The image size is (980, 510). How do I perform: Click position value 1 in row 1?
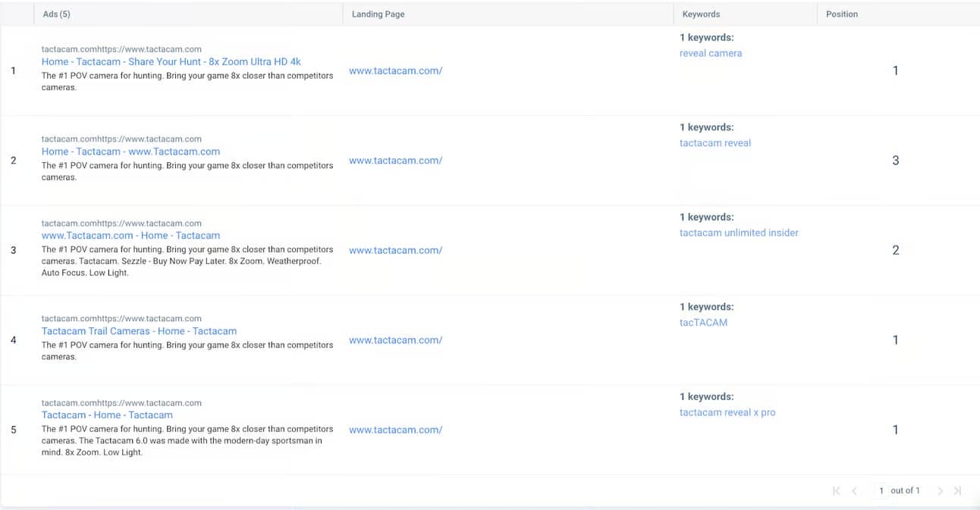click(896, 70)
